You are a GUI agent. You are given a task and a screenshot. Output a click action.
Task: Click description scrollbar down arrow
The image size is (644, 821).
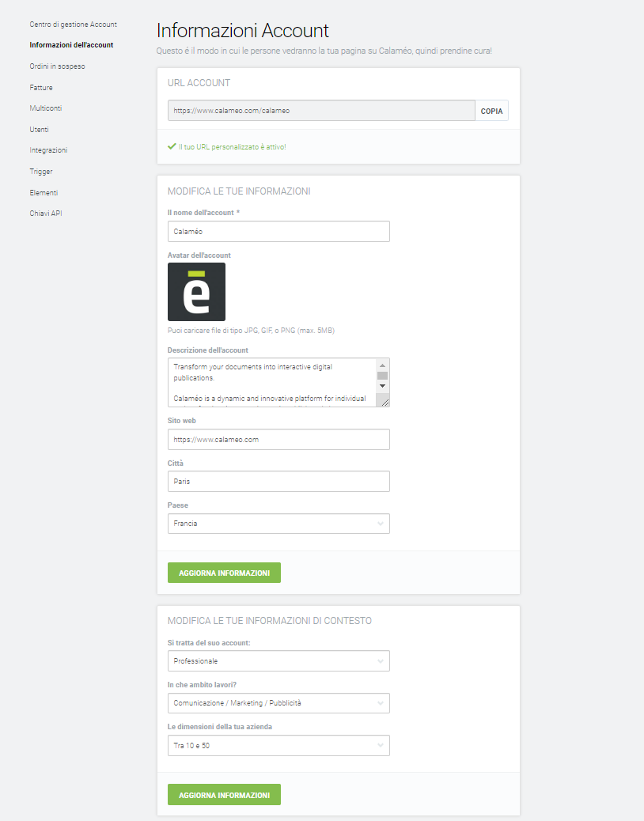click(382, 386)
